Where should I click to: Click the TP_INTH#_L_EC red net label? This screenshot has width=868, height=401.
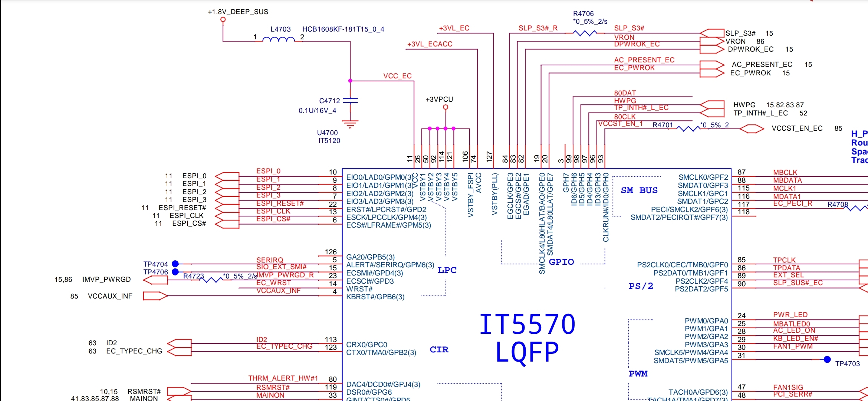[x=641, y=107]
